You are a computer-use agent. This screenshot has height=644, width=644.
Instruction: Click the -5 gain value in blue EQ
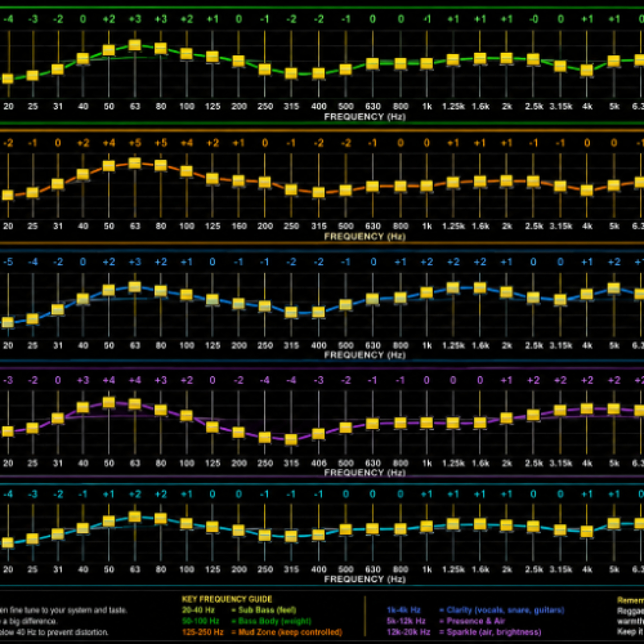[x=8, y=262]
